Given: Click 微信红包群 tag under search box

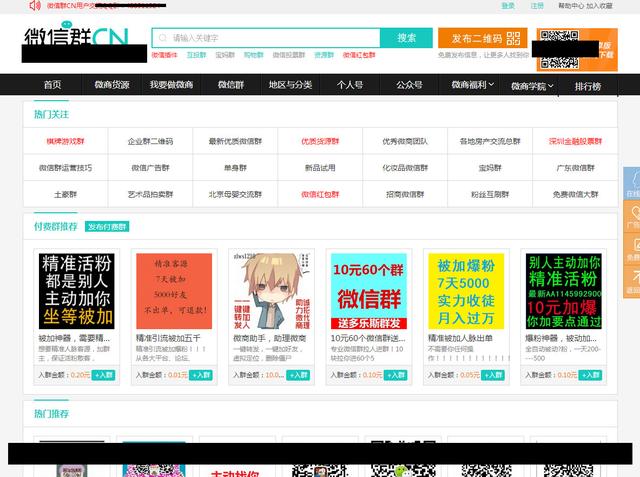Looking at the screenshot, I should (x=359, y=55).
